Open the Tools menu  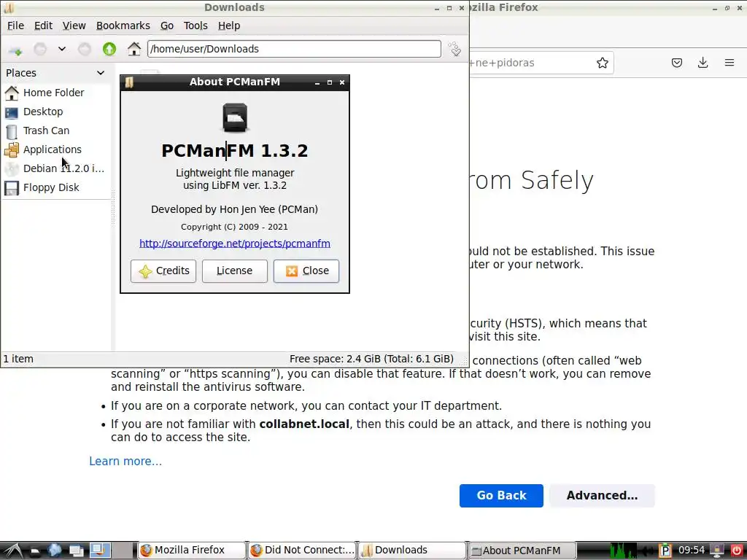196,26
